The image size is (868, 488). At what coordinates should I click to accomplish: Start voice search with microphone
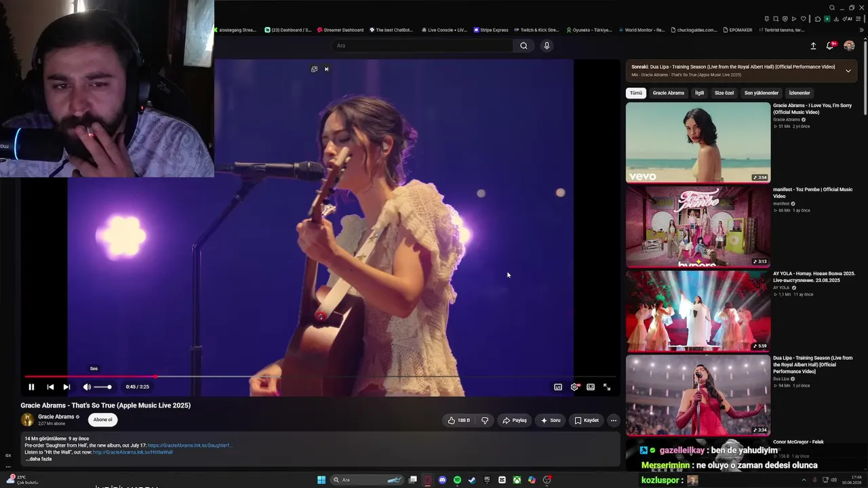[x=547, y=45]
